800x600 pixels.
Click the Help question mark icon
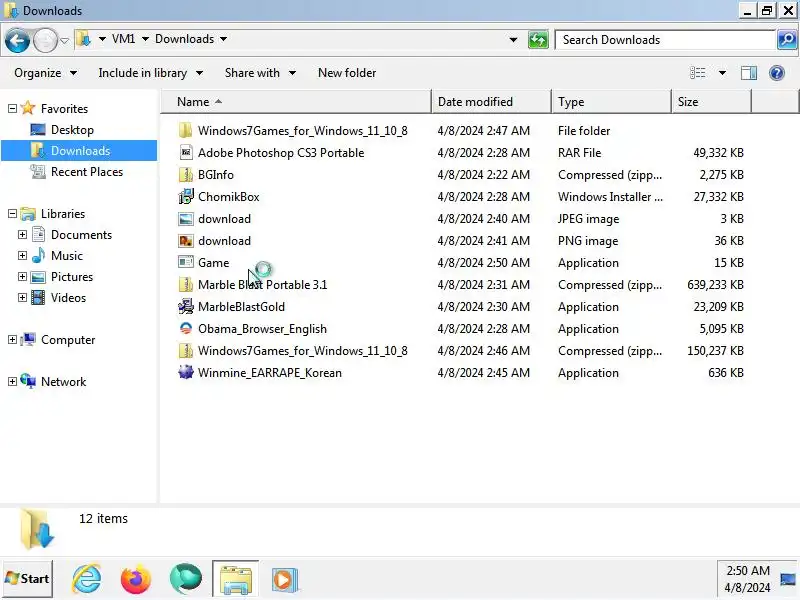pos(777,73)
